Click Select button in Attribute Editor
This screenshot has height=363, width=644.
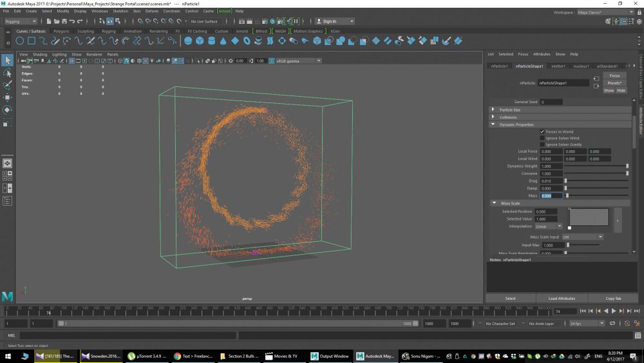[511, 299]
